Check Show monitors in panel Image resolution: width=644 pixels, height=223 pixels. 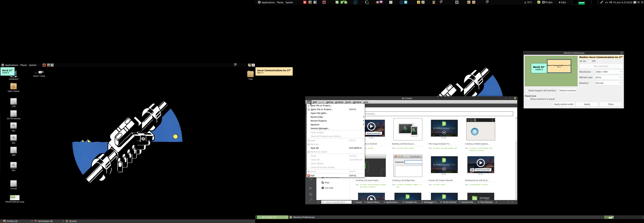point(528,99)
